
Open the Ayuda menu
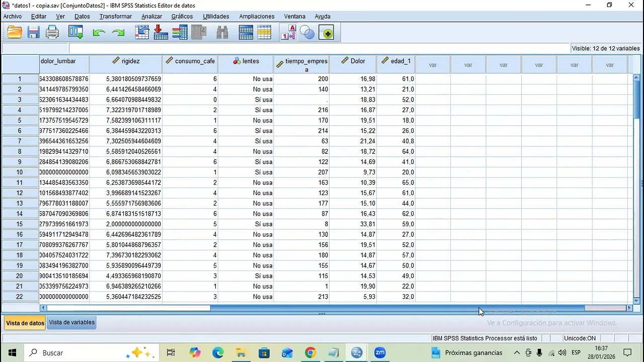[x=323, y=17]
